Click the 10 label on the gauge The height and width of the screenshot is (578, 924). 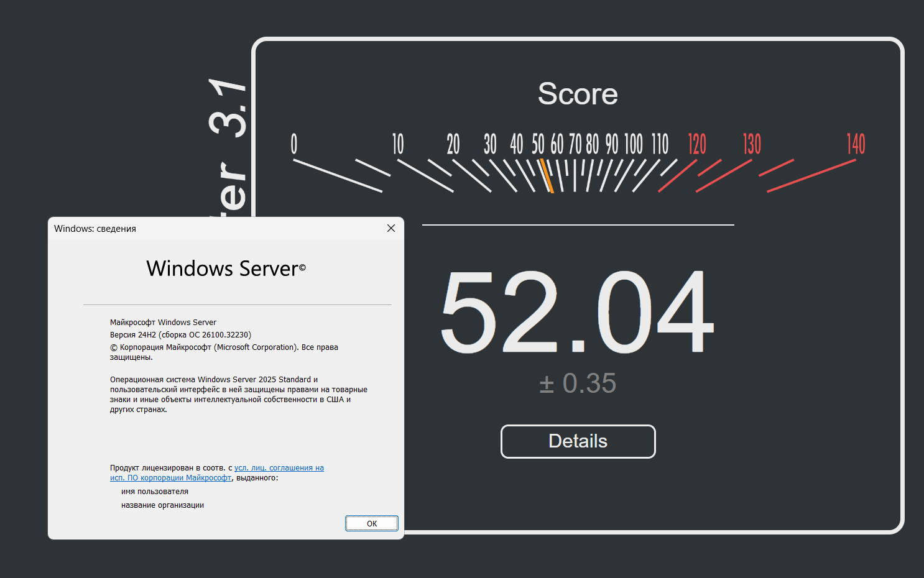click(398, 144)
